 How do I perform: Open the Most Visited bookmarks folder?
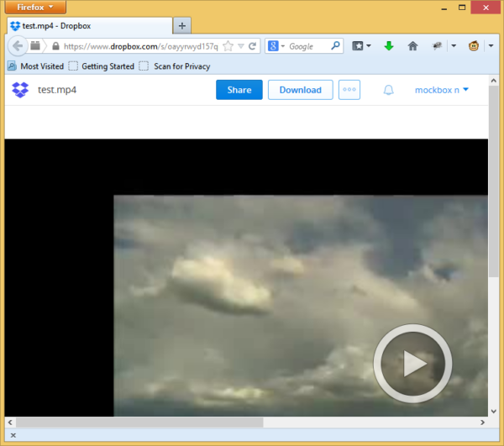click(35, 66)
